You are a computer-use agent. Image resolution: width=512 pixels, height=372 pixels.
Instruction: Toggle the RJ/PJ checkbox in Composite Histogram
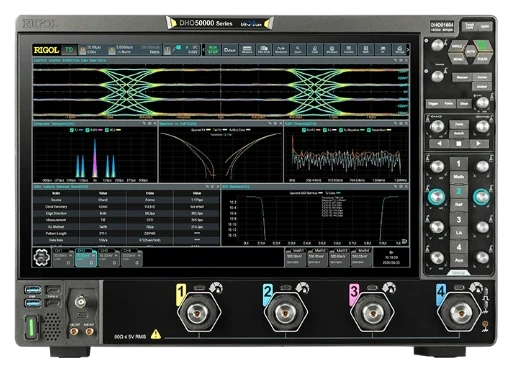pyautogui.click(x=87, y=130)
